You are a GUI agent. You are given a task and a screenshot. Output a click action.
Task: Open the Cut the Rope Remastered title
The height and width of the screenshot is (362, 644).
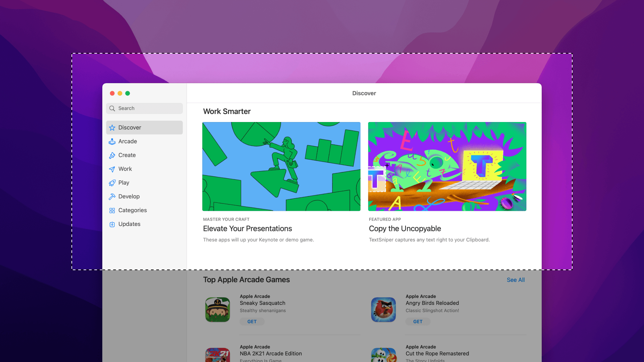[x=437, y=354]
